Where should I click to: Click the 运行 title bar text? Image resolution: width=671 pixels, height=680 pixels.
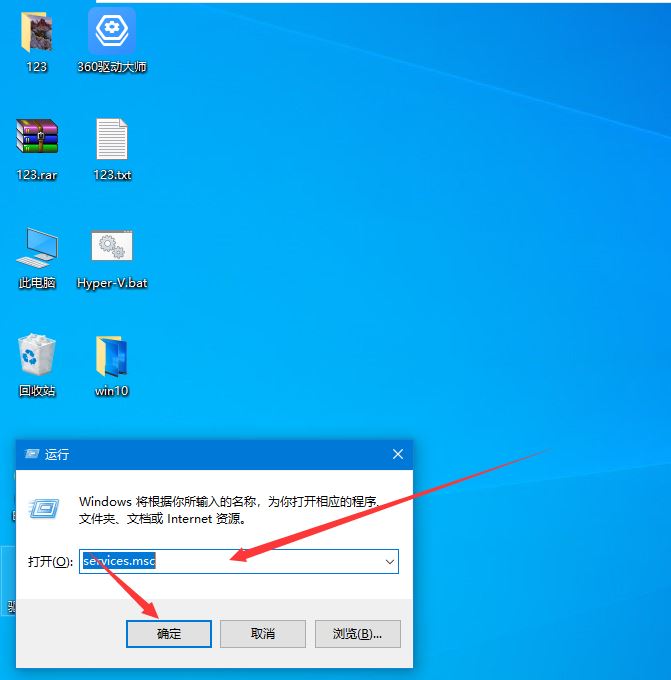58,454
